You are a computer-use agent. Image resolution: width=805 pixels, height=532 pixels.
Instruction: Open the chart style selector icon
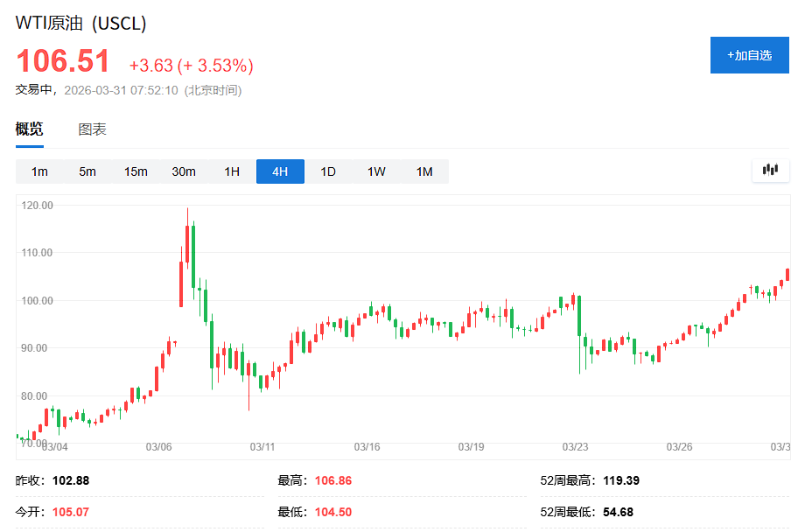click(770, 171)
